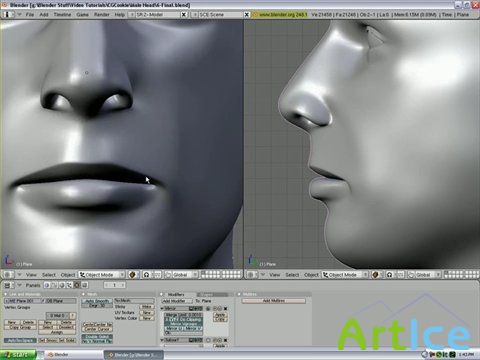Click the info window type icon at top left

[x=8, y=15]
